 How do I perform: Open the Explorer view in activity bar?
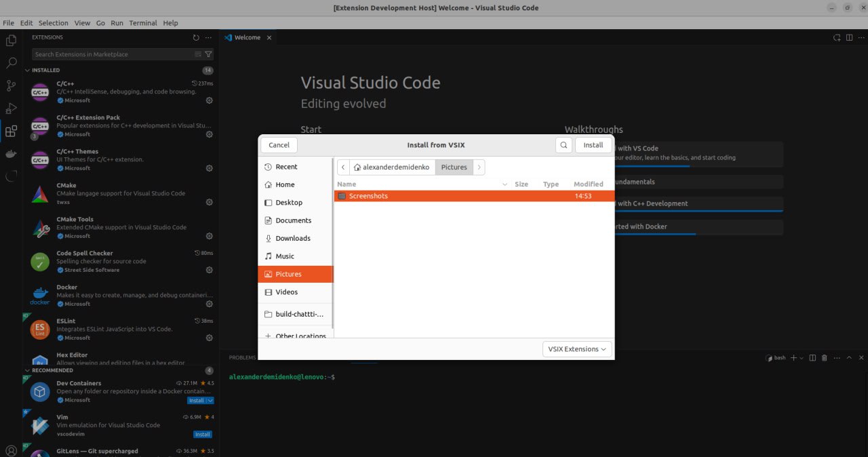click(11, 41)
